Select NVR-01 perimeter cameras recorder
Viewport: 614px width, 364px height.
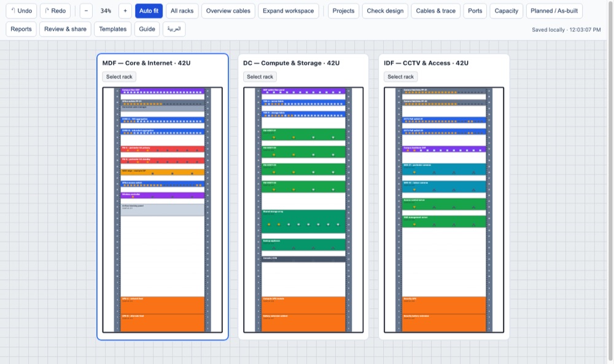pos(444,169)
